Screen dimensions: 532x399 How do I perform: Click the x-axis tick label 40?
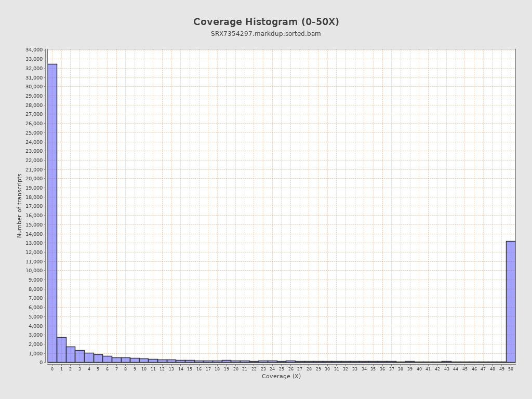click(x=419, y=369)
